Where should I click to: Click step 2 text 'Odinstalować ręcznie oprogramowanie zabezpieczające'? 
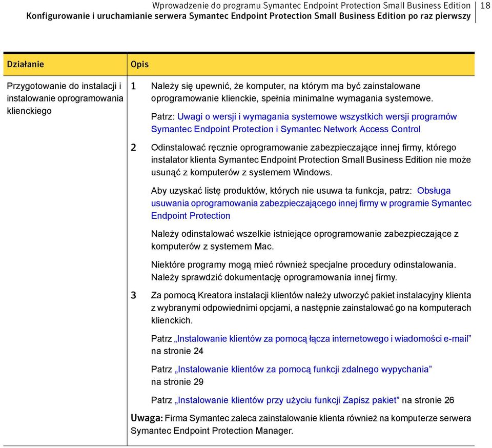coord(311,160)
